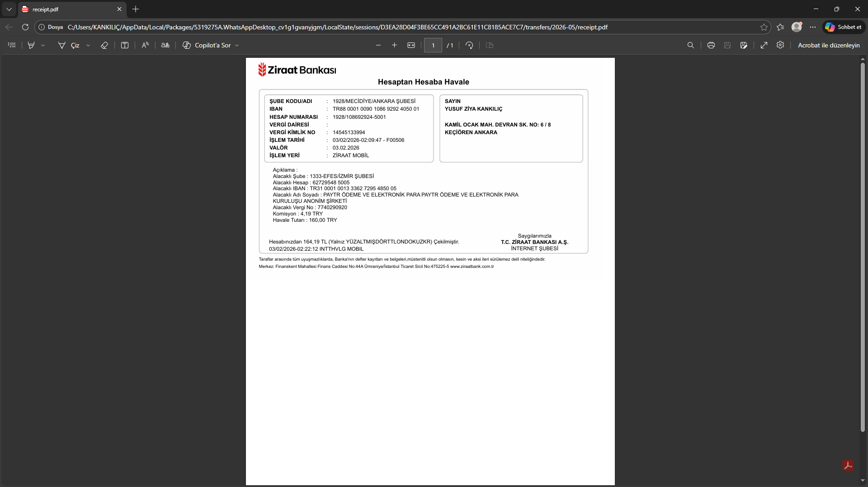The image size is (868, 487).
Task: Click the Dosya file info icon
Action: coord(42,27)
